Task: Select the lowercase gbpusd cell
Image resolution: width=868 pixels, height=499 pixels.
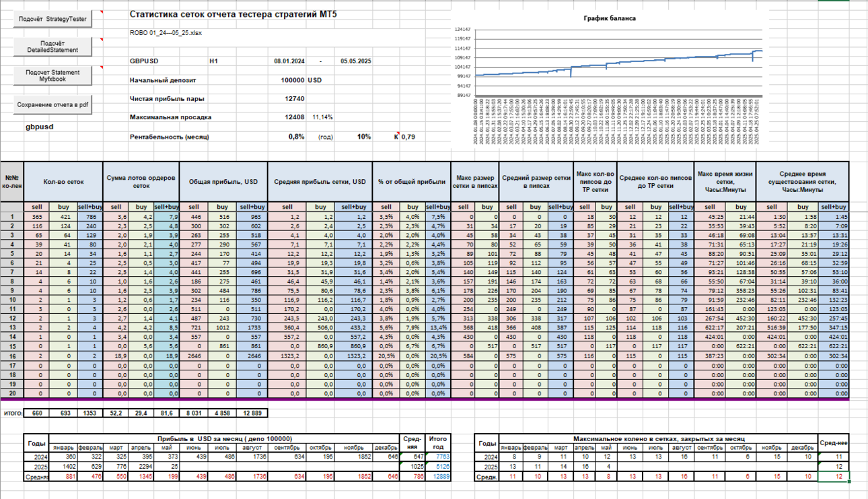Action: point(40,127)
